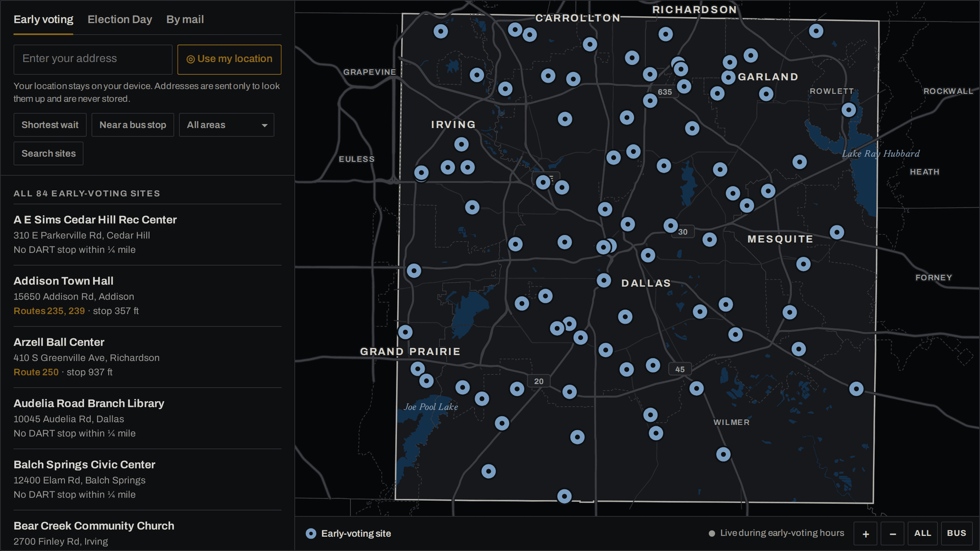This screenshot has width=980, height=551.
Task: Toggle the BUS map layer
Action: pyautogui.click(x=956, y=533)
